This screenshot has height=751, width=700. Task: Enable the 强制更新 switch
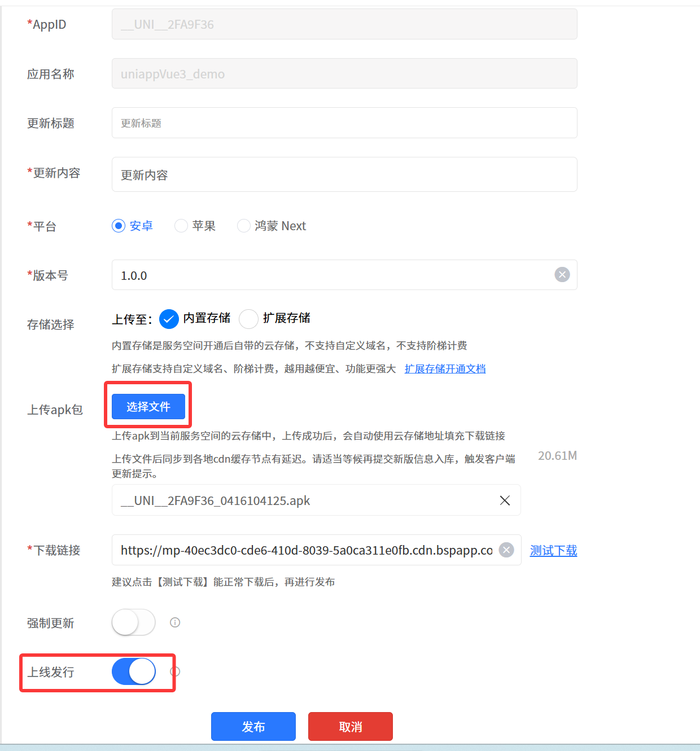pyautogui.click(x=134, y=622)
